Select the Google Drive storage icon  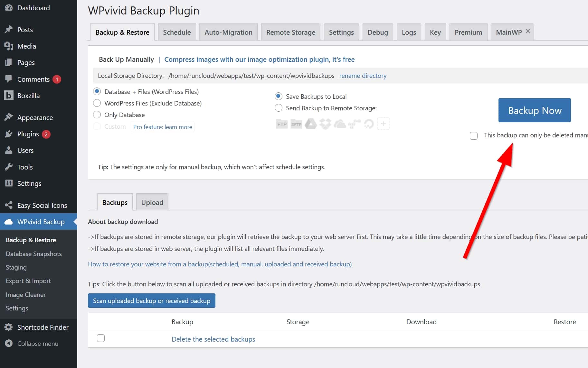pos(311,124)
